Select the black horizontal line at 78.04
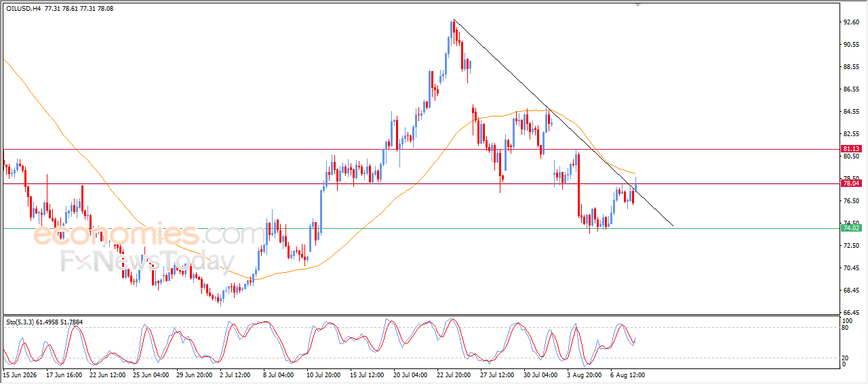Viewport: 868px width, 384px height. point(420,184)
